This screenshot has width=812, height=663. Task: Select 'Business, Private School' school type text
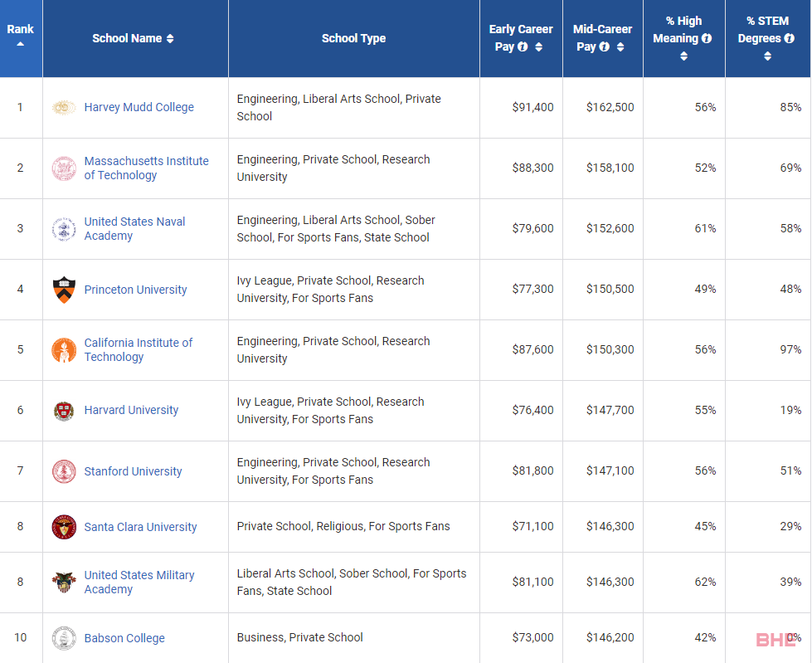coord(300,637)
